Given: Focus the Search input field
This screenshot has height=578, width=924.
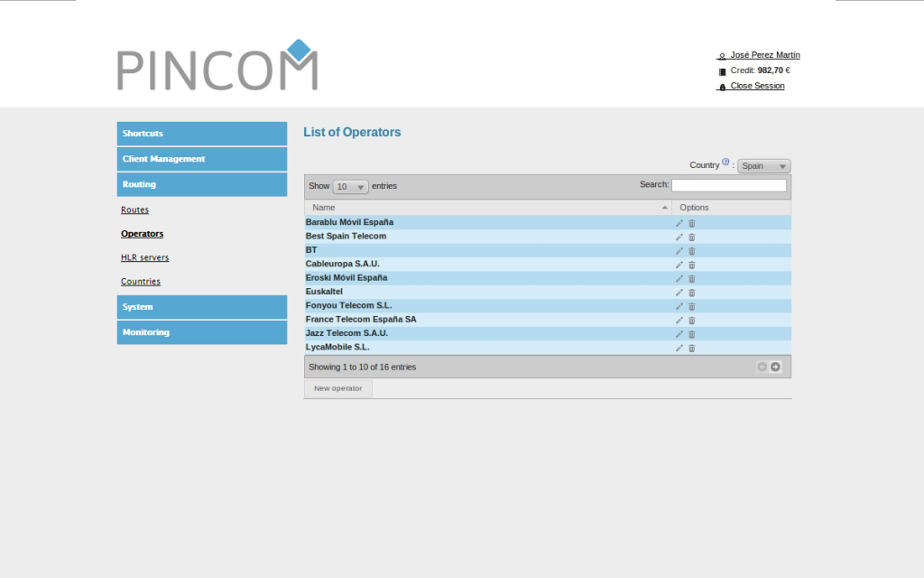Looking at the screenshot, I should tap(729, 185).
